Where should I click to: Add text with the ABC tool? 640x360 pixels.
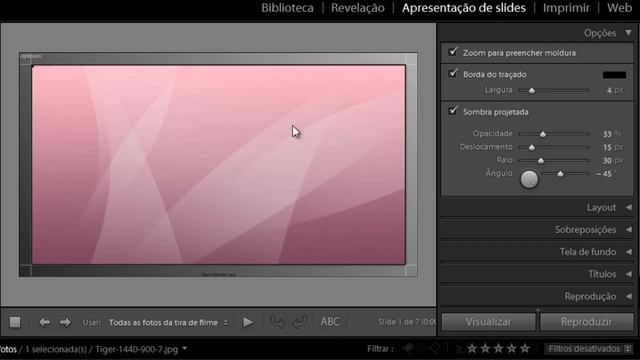click(330, 322)
